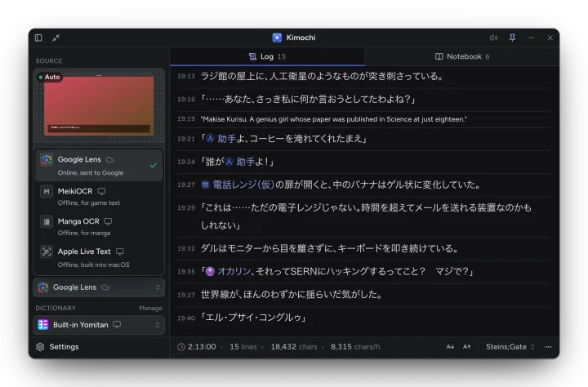Click the 8,315 chars/h reading speed
This screenshot has height=387, width=588.
tap(355, 347)
